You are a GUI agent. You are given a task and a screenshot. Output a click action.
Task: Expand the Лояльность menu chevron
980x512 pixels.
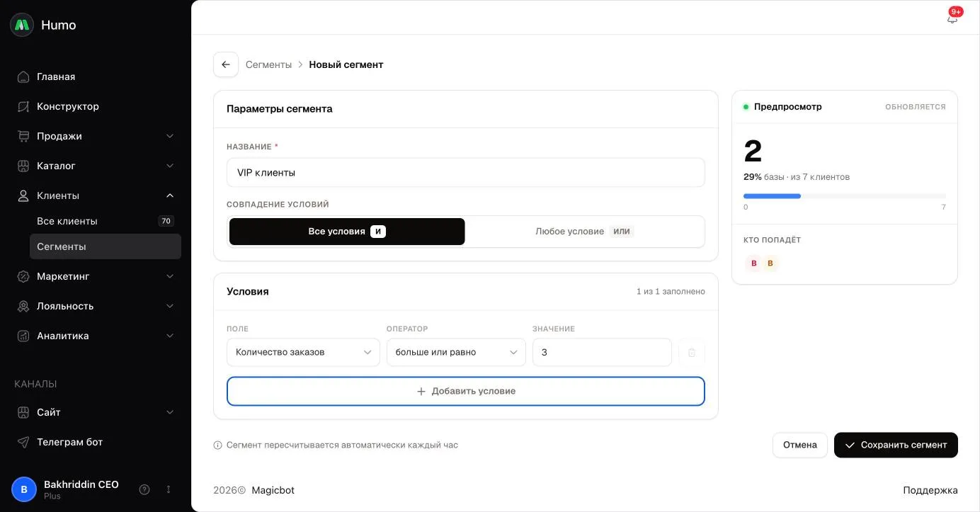170,306
